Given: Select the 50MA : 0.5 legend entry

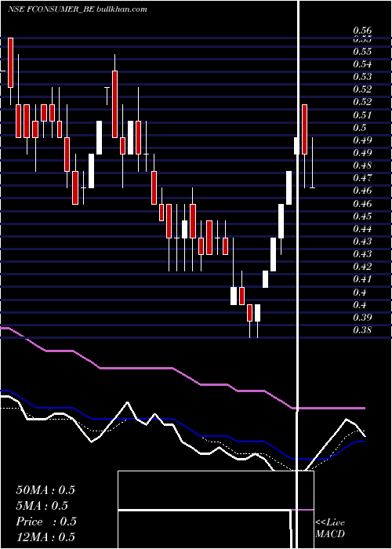Looking at the screenshot, I should 45,490.
